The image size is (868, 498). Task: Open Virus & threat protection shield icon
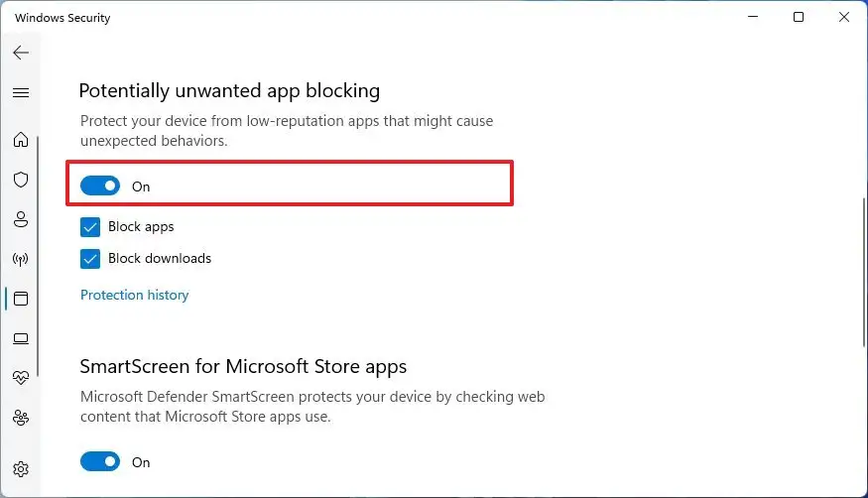click(x=20, y=180)
